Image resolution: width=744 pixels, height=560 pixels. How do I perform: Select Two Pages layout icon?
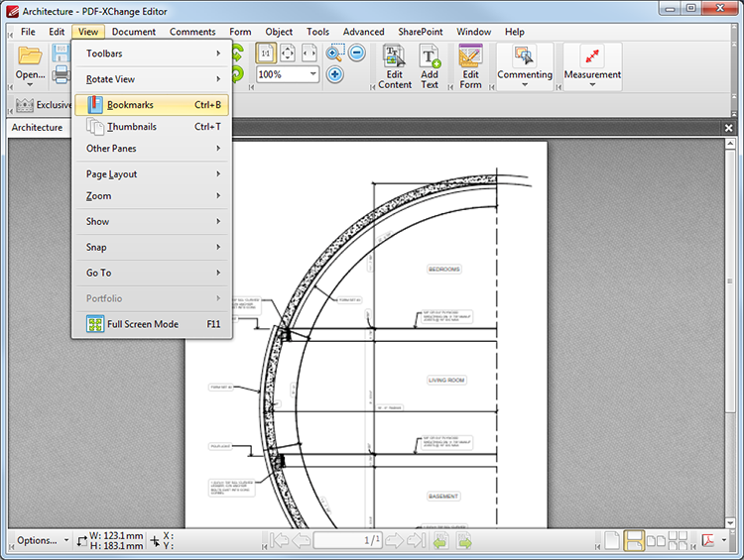[656, 540]
